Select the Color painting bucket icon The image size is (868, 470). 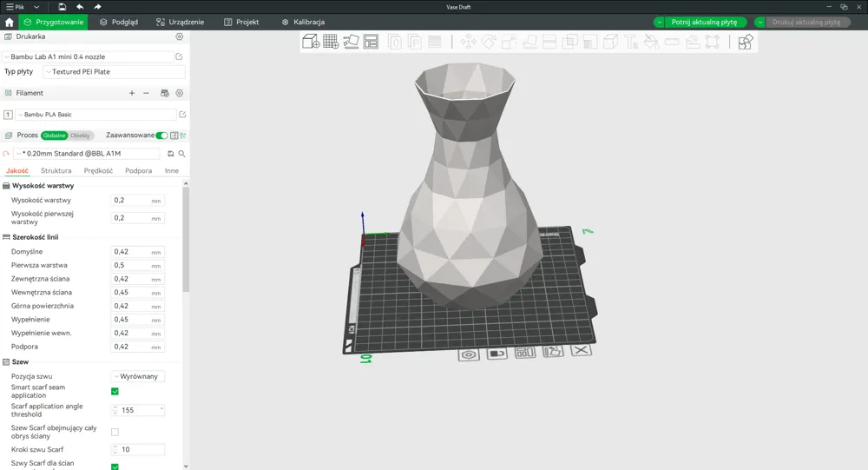651,42
